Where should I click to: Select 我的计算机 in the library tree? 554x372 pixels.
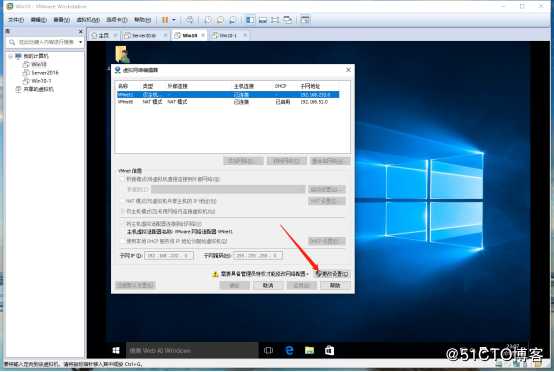[x=36, y=56]
